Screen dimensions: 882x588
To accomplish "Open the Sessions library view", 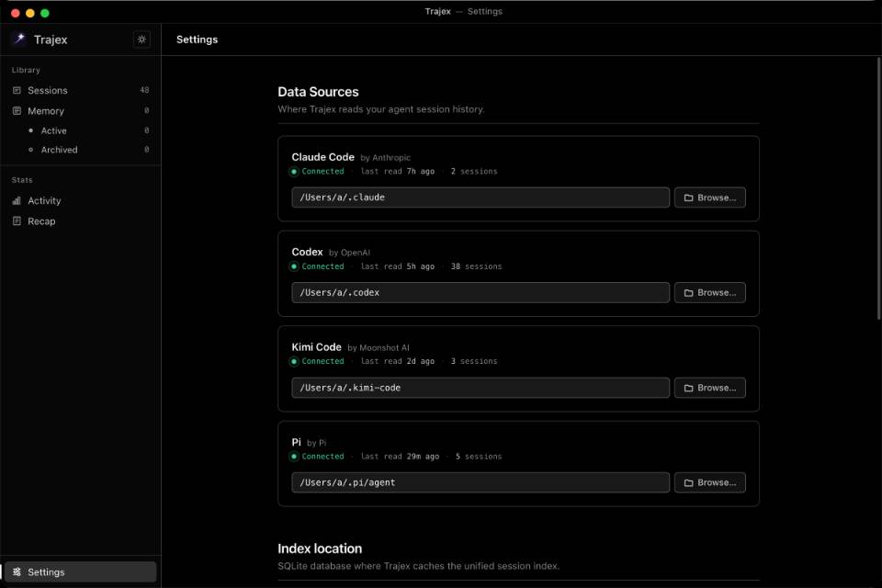I will coord(81,90).
